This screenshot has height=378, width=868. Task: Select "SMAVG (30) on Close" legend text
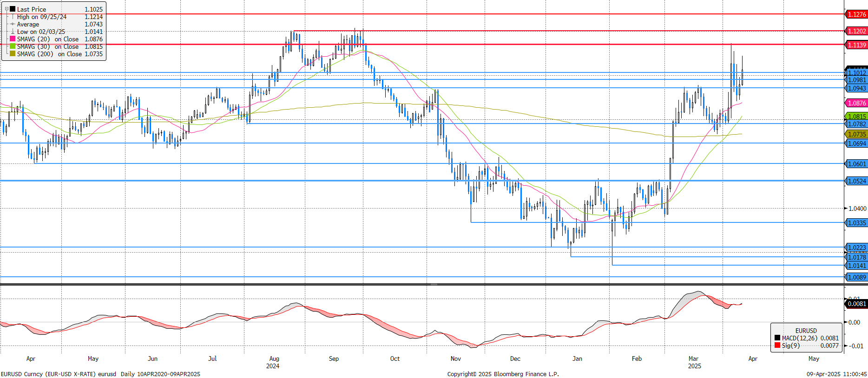point(48,46)
